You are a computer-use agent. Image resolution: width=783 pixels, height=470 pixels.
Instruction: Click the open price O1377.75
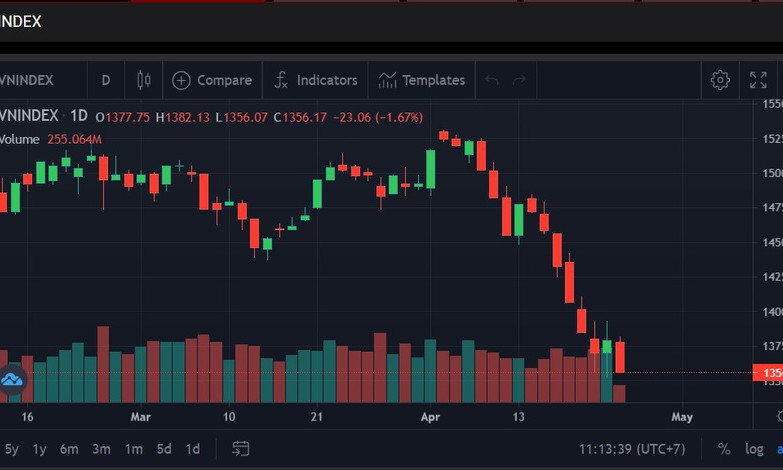pyautogui.click(x=122, y=117)
